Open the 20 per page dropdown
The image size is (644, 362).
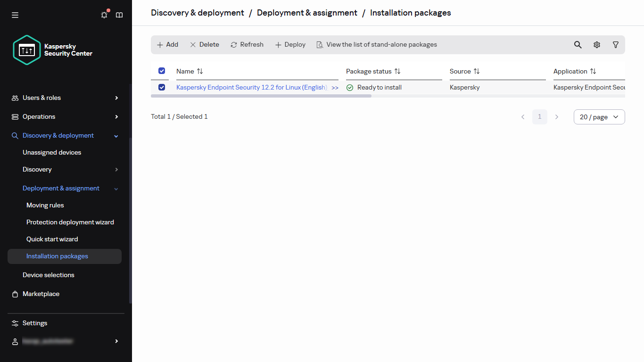coord(599,116)
